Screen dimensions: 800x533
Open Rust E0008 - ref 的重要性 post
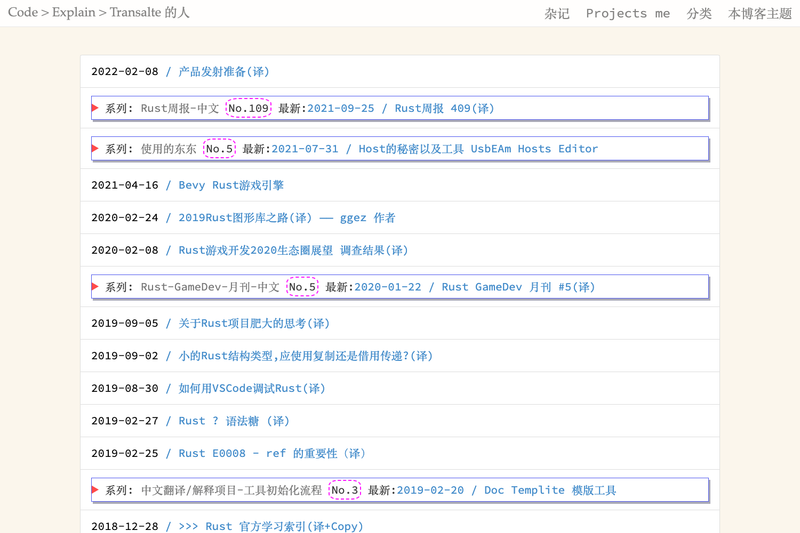pos(272,453)
